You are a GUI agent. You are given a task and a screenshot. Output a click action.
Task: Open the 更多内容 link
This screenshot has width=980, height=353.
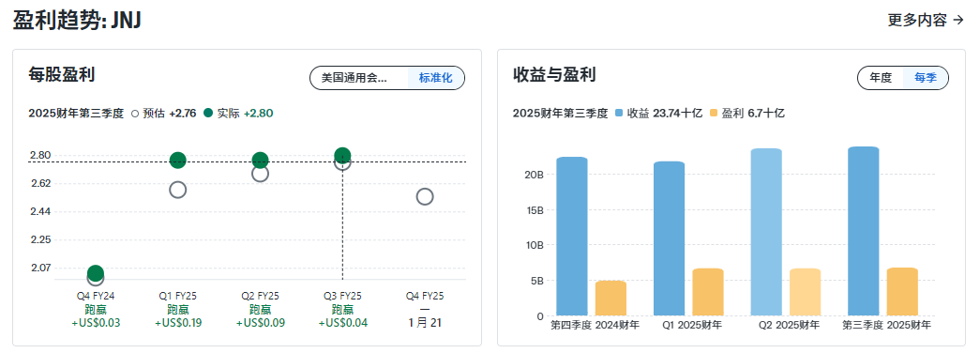(x=926, y=20)
